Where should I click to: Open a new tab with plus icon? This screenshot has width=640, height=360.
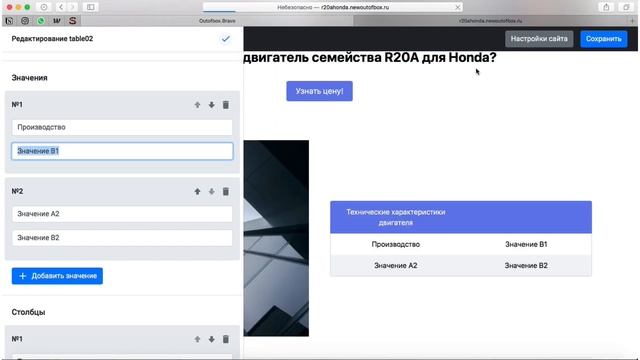pos(633,20)
